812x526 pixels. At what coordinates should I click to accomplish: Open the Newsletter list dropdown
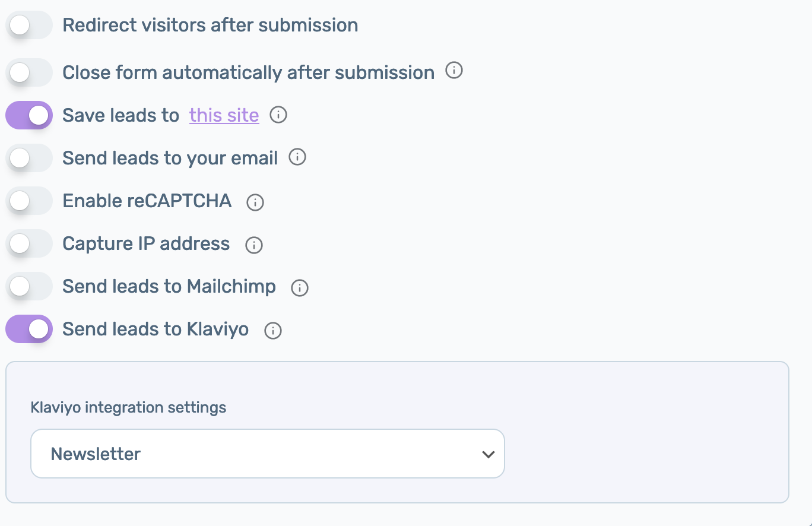[x=267, y=454]
